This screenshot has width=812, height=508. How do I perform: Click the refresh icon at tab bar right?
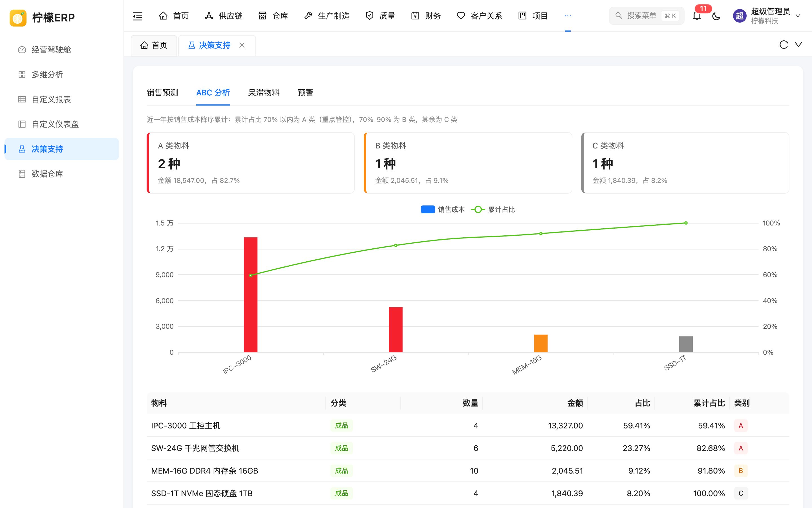coord(784,45)
